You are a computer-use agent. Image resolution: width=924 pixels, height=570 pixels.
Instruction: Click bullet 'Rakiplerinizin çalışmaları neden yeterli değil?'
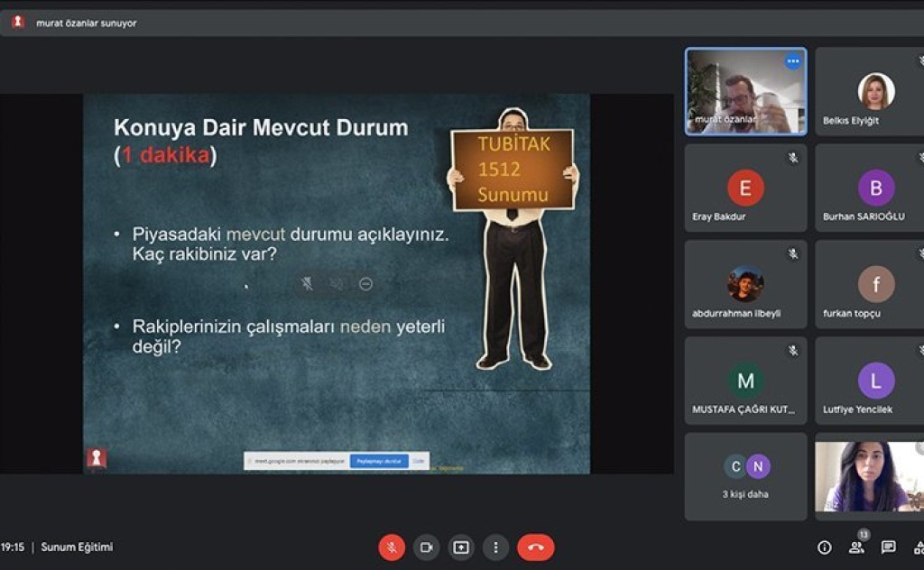[288, 336]
